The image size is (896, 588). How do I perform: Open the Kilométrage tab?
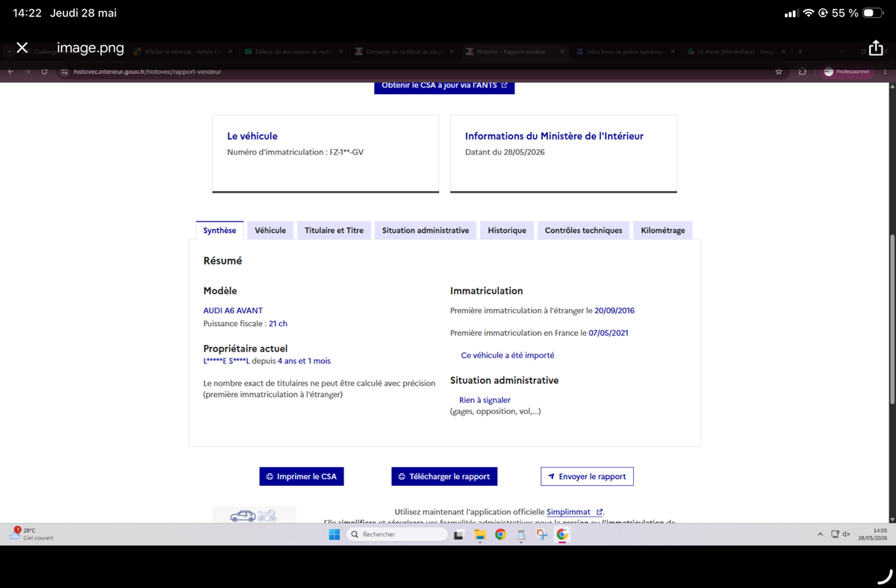click(x=663, y=230)
